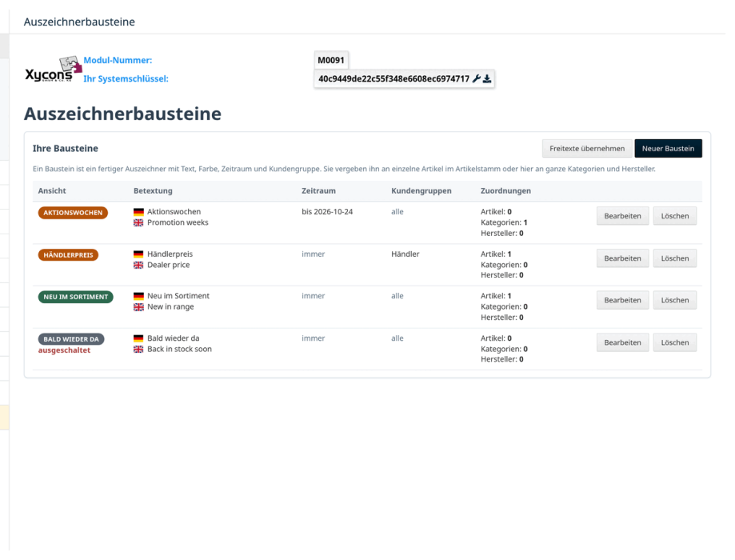Click 'alle' in the Aktionswochen row

(397, 212)
